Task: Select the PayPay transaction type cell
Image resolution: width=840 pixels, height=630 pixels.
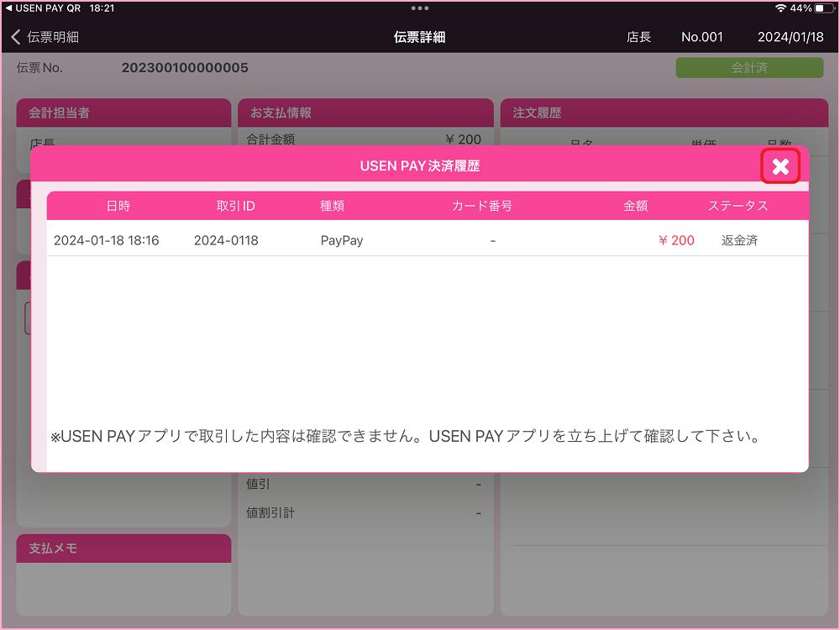Action: 342,240
